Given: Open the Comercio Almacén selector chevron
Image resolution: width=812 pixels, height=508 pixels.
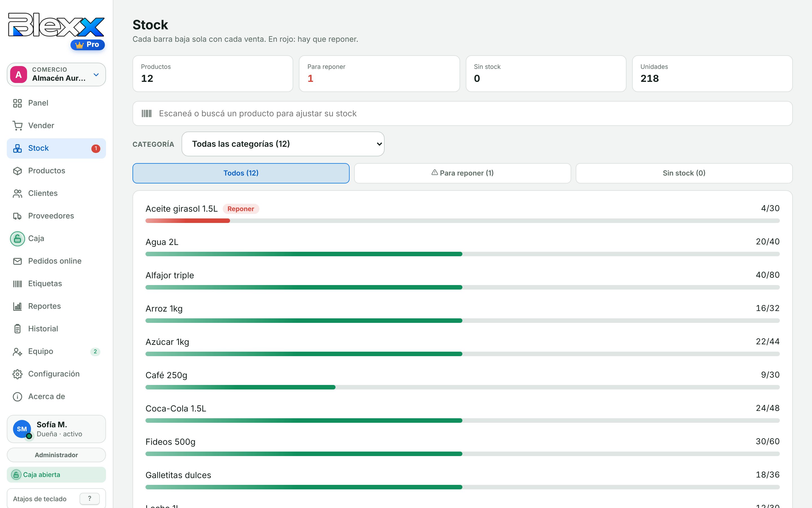Looking at the screenshot, I should coord(96,75).
